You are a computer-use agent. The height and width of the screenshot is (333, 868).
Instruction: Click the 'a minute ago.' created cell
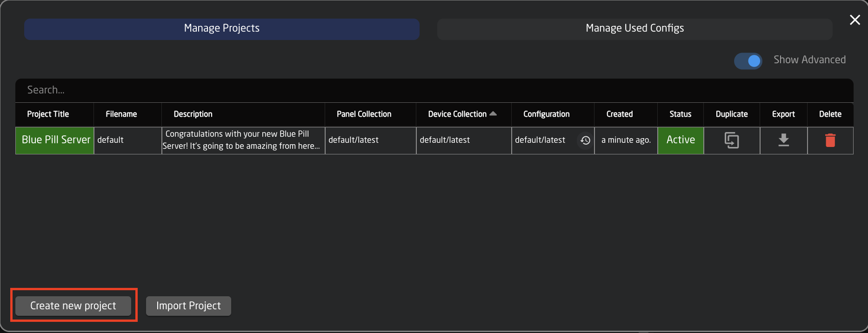point(626,140)
